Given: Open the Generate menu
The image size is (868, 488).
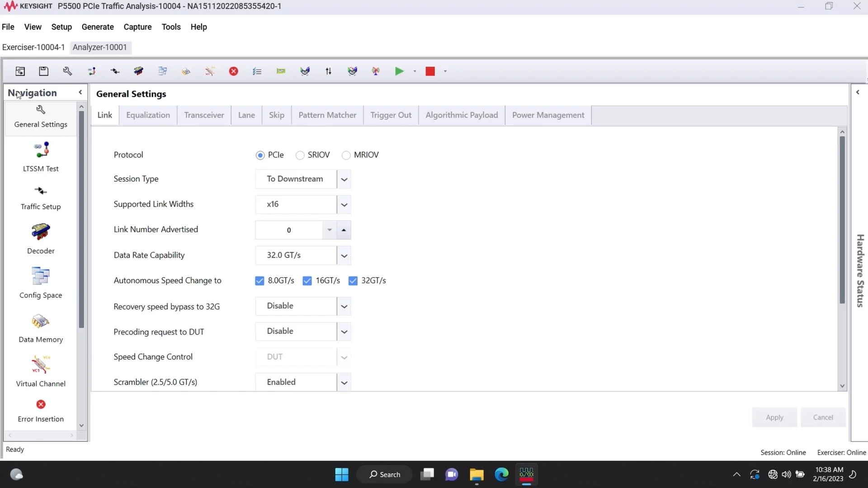Looking at the screenshot, I should click(x=98, y=27).
